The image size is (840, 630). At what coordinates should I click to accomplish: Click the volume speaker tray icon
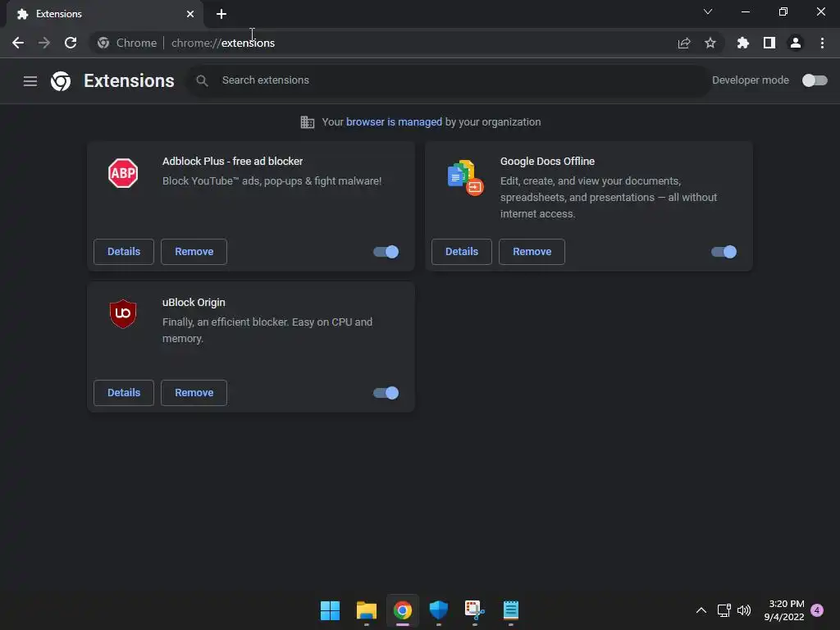pyautogui.click(x=744, y=610)
